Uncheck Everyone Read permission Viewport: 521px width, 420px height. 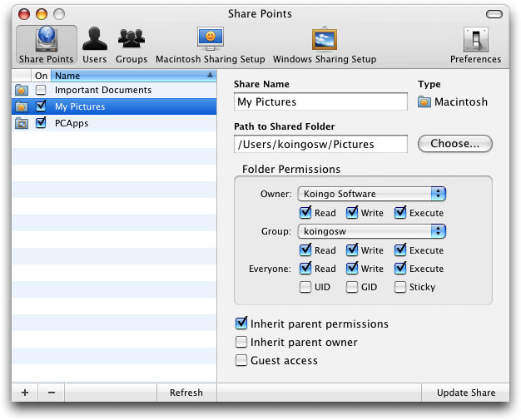(x=305, y=269)
